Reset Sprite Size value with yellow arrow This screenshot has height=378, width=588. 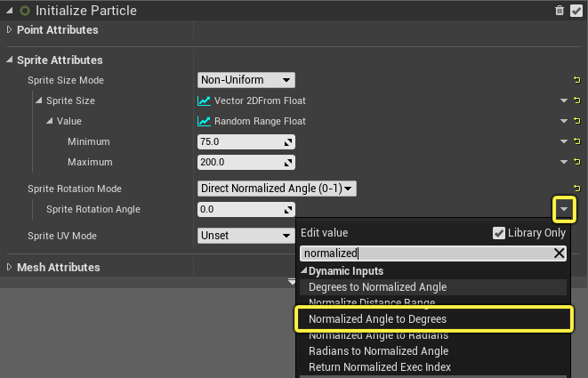[576, 101]
